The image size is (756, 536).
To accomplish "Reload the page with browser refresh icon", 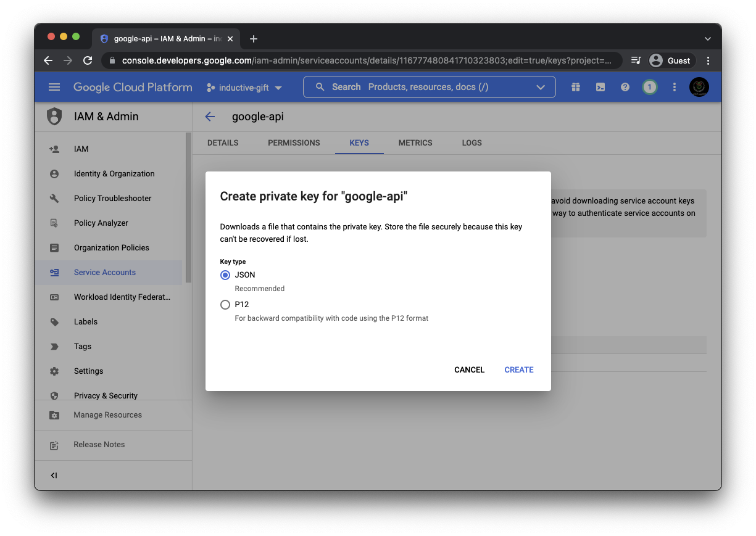I will tap(88, 60).
